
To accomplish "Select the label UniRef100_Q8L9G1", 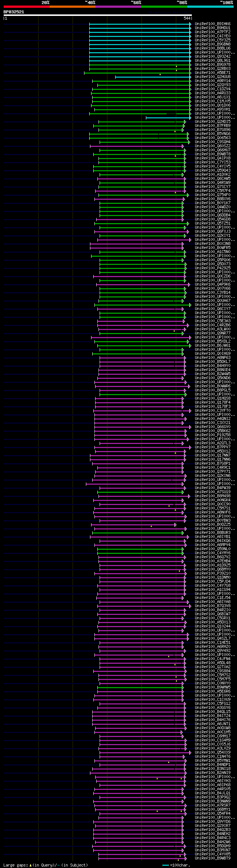I will (213, 60).
